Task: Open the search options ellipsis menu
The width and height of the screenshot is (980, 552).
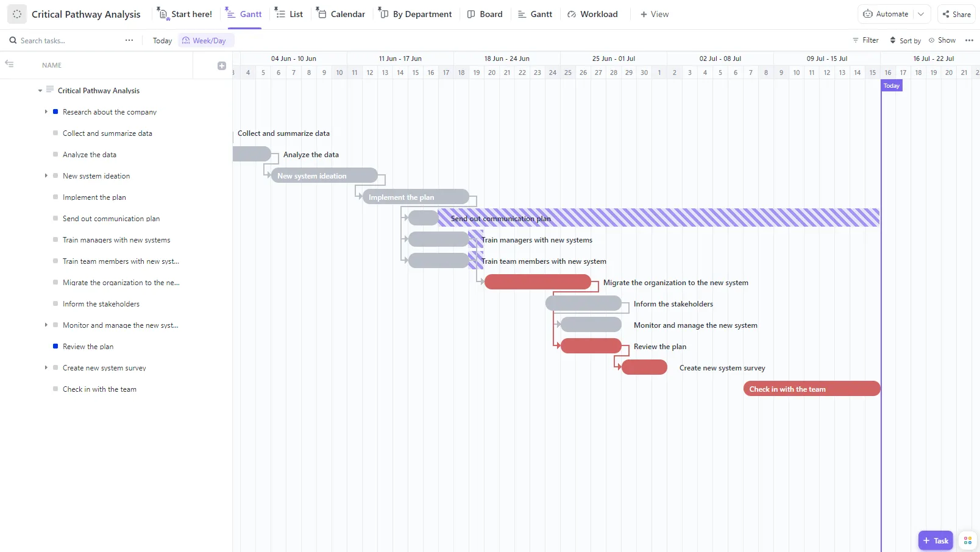Action: tap(129, 40)
